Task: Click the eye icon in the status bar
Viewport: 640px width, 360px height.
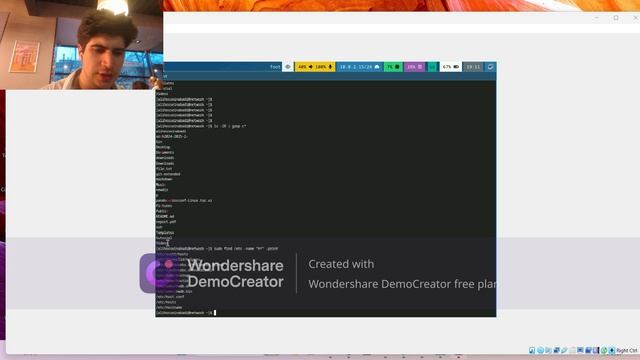Action: click(288, 67)
